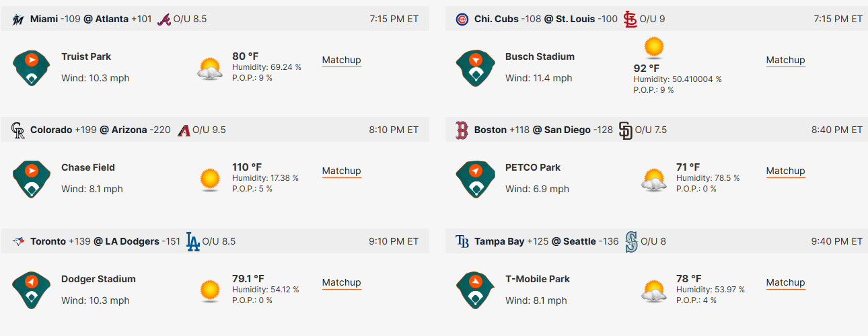Click the Boston Red Sox logo
Screen dimensions: 868x336
click(462, 130)
